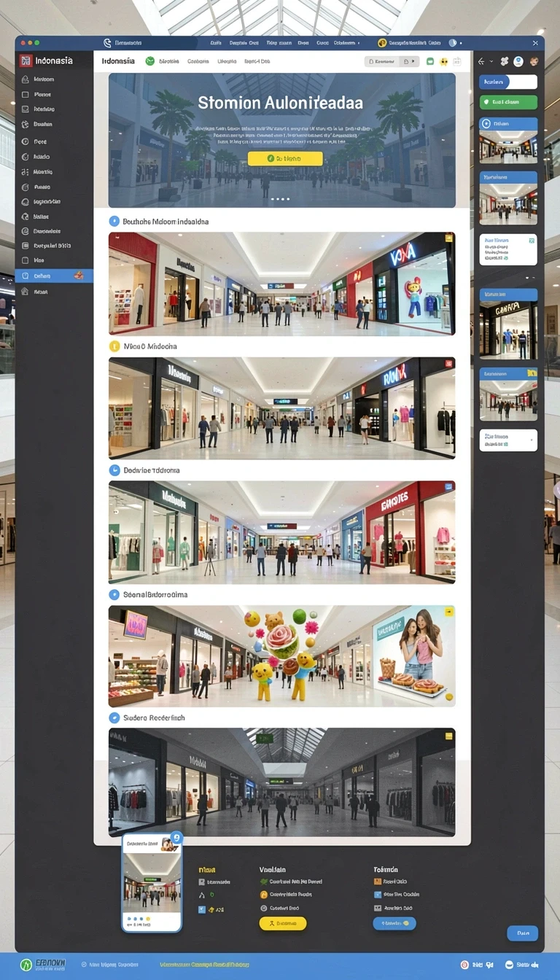560x980 pixels.
Task: Click blue icon beside 'Bouthohs Mdoom indaaldna' heading
Action: [114, 221]
